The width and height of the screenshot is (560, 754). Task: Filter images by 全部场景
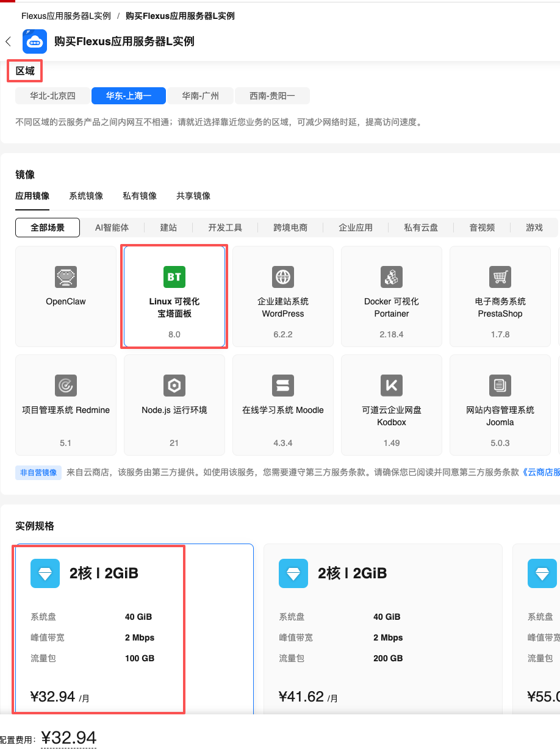pos(48,228)
